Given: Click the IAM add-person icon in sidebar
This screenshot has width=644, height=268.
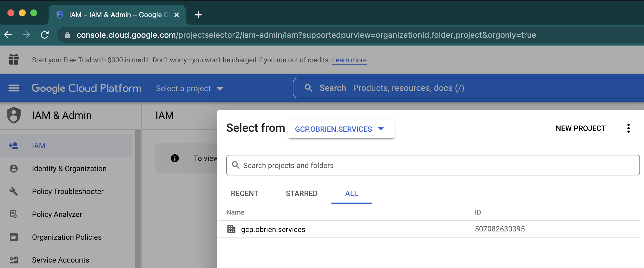Looking at the screenshot, I should [x=14, y=146].
